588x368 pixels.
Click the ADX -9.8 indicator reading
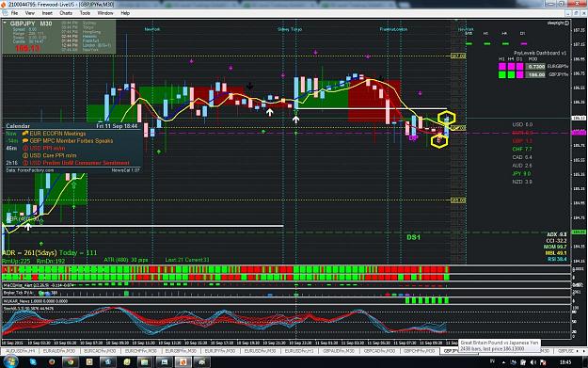point(557,234)
